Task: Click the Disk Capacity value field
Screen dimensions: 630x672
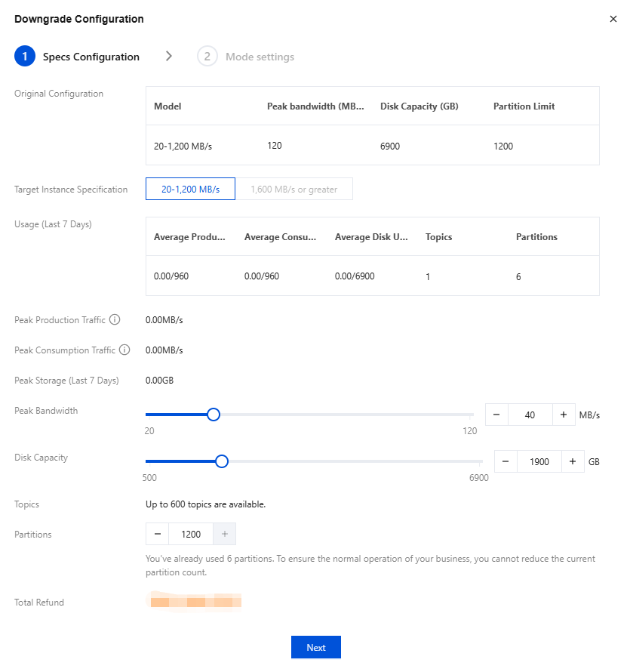Action: (539, 462)
